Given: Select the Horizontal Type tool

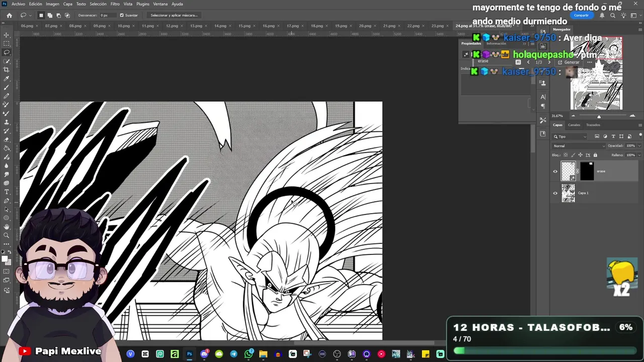Looking at the screenshot, I should click(7, 192).
